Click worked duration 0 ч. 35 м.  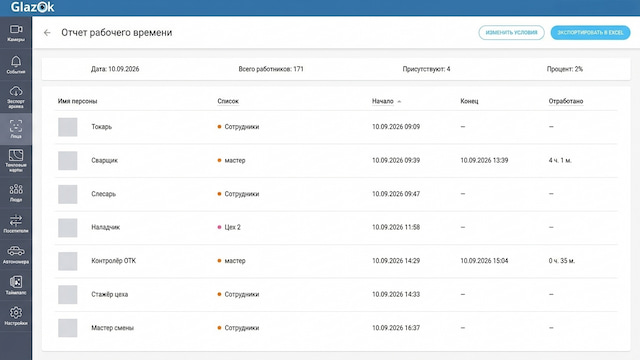[x=562, y=261]
